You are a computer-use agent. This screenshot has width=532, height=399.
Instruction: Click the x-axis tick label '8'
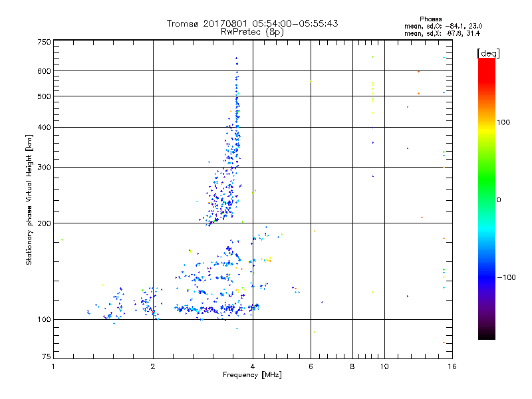(352, 366)
